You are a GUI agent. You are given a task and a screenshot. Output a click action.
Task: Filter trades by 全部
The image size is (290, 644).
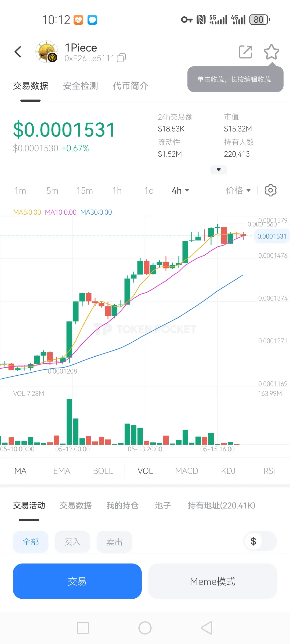31,542
